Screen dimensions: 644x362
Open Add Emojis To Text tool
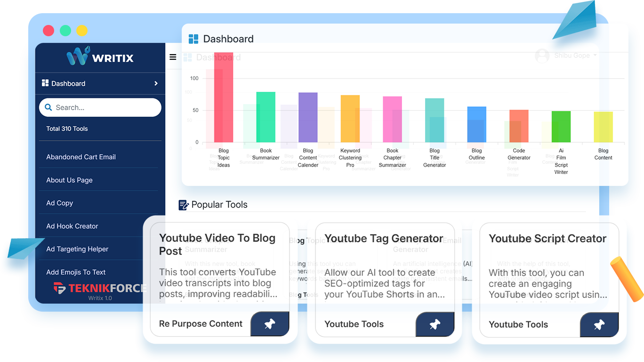pos(76,272)
